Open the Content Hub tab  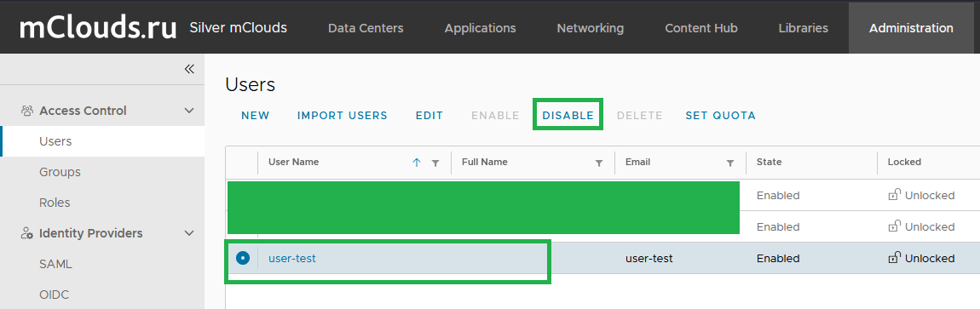pyautogui.click(x=701, y=28)
